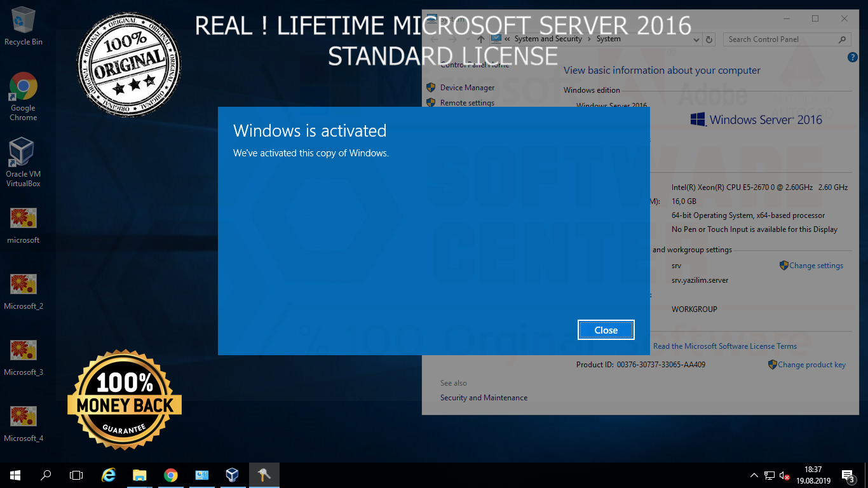
Task: Click the 64-bit Operating System text
Action: [x=748, y=215]
